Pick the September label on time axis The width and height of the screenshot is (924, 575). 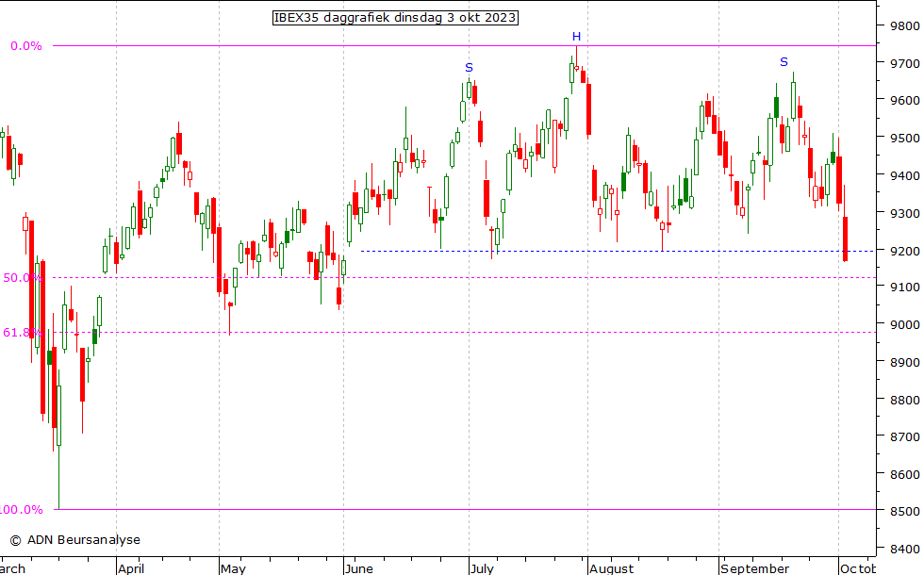pyautogui.click(x=754, y=568)
